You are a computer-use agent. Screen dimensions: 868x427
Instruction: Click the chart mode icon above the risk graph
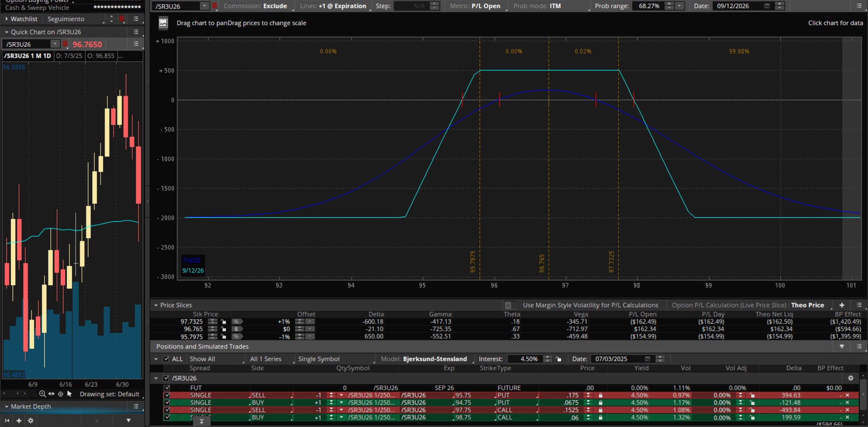coord(163,23)
